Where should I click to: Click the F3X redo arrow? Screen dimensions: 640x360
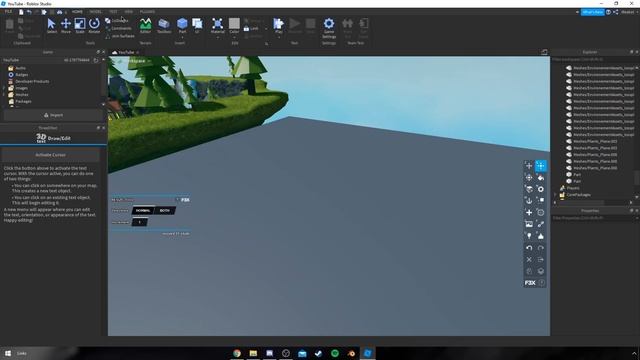pyautogui.click(x=540, y=248)
